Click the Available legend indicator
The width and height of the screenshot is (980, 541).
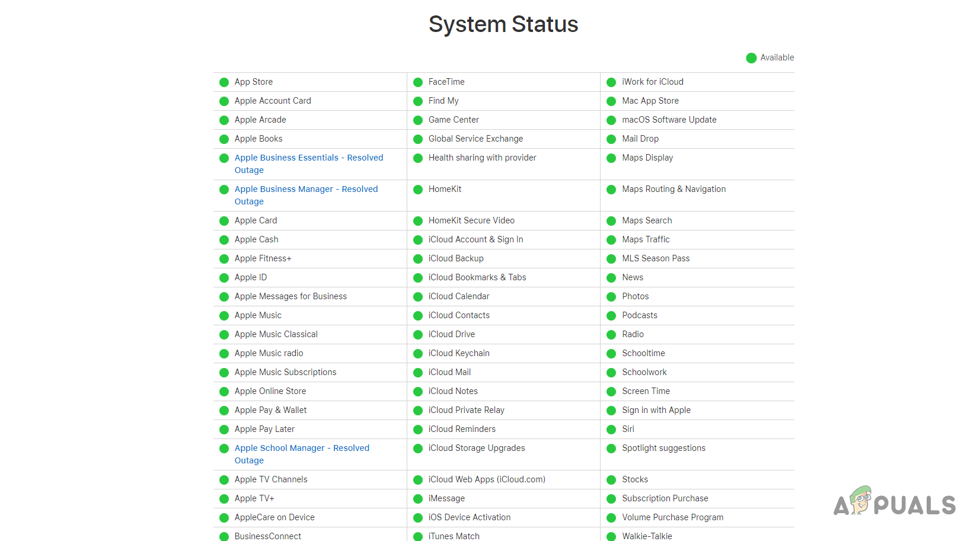pos(751,57)
